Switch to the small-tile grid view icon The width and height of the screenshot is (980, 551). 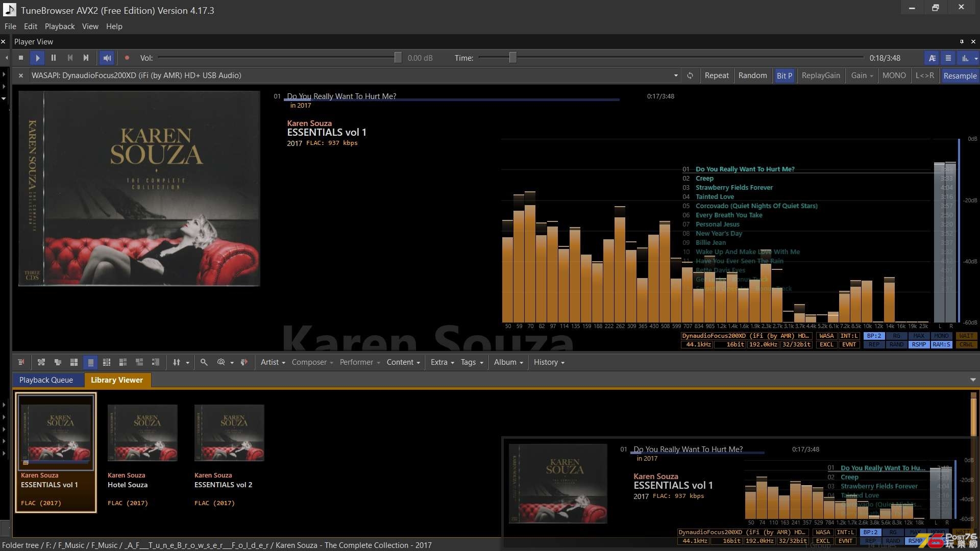point(107,362)
